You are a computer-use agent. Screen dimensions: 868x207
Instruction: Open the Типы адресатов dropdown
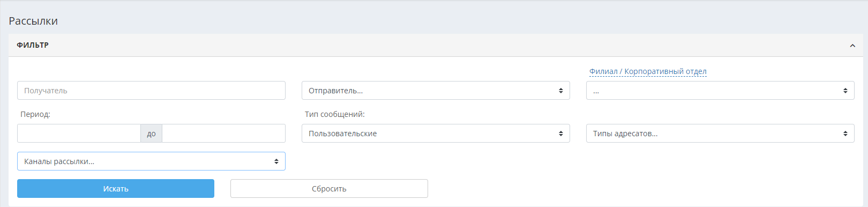720,134
